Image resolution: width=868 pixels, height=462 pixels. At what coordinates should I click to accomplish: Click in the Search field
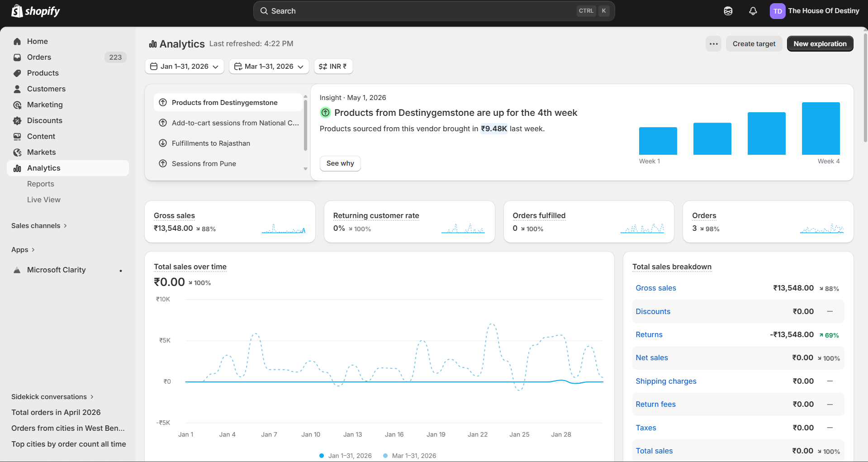[x=434, y=11]
